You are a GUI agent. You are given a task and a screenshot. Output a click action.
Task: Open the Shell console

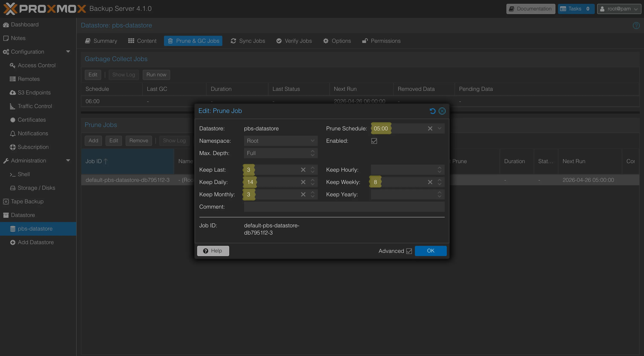(x=38, y=174)
